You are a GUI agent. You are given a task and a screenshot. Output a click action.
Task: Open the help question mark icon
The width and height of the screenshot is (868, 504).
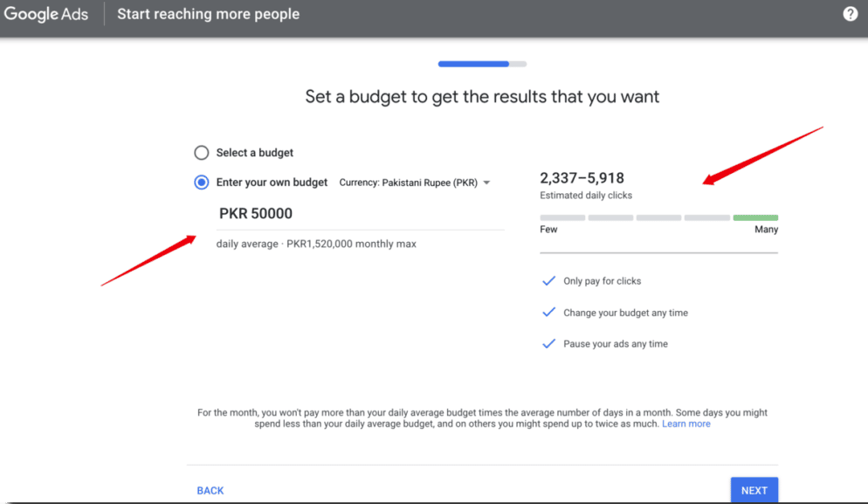(850, 14)
